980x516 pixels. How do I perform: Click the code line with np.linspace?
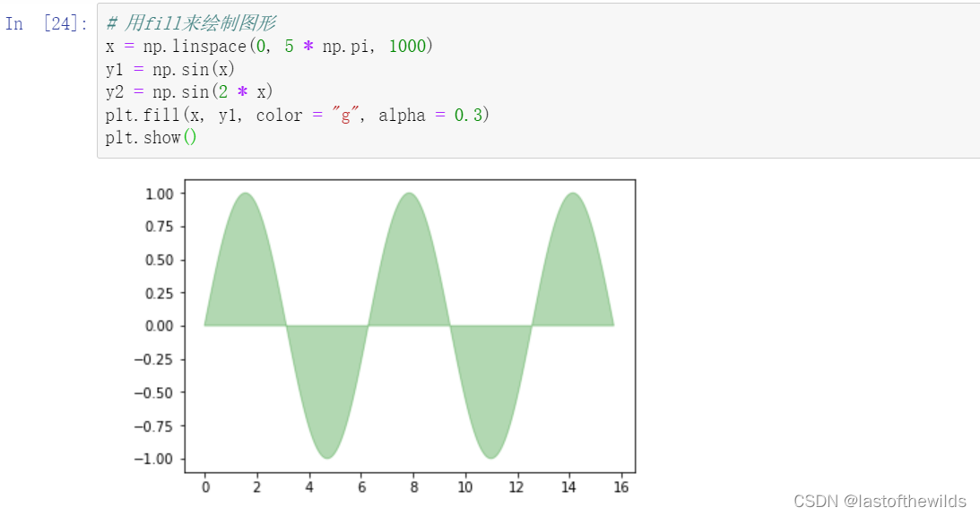tap(269, 47)
